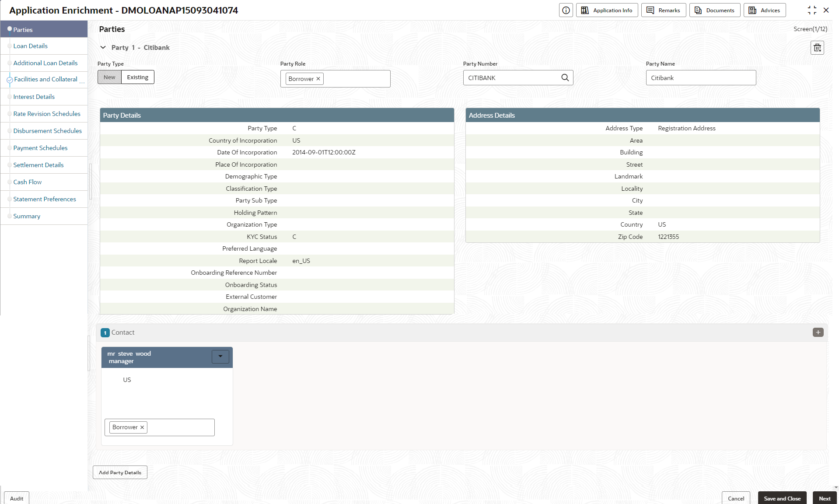The width and height of the screenshot is (839, 504).
Task: Add a new contact with plus icon
Action: point(818,332)
